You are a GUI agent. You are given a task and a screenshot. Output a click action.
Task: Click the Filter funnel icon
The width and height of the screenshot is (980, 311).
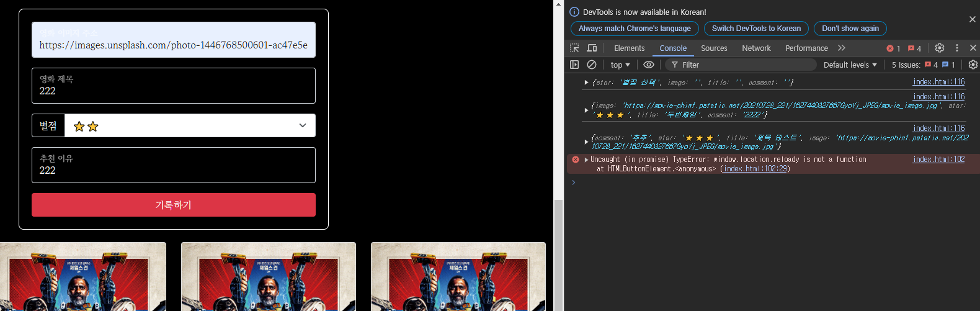click(x=675, y=65)
